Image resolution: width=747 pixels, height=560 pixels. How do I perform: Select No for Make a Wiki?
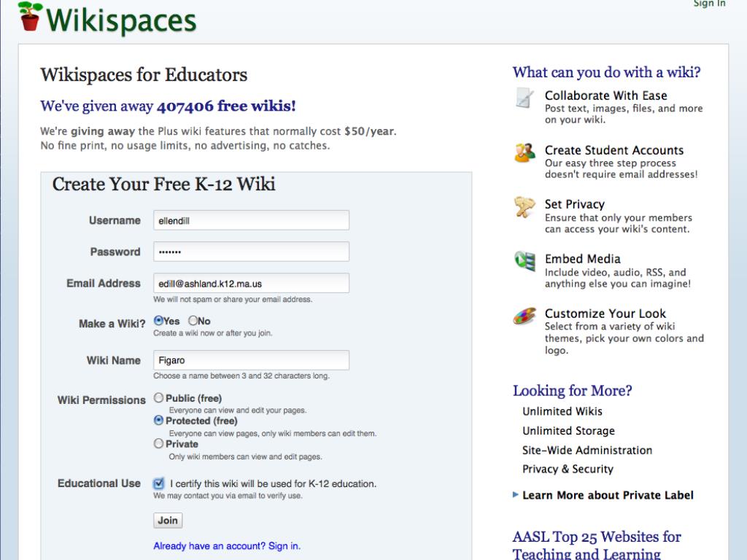(x=193, y=321)
